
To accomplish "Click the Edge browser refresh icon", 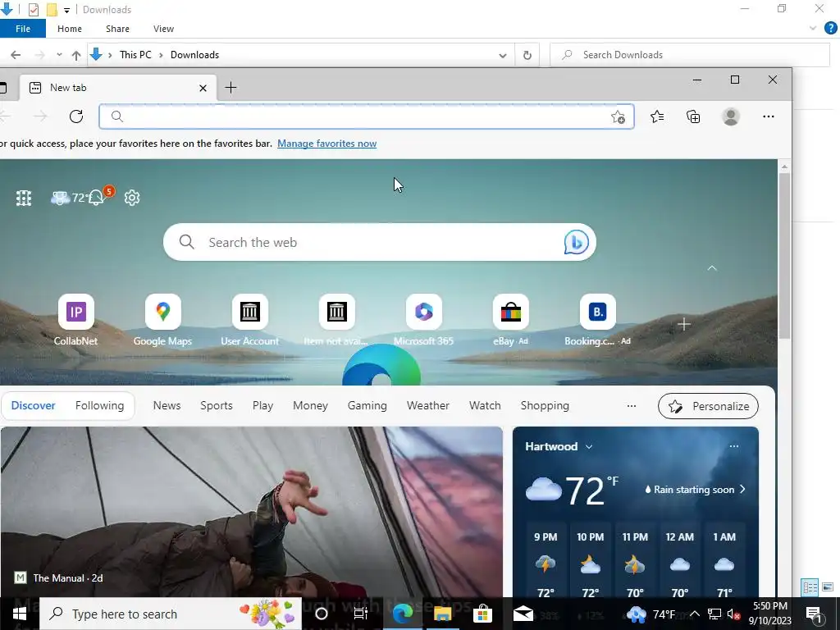I will (x=76, y=116).
